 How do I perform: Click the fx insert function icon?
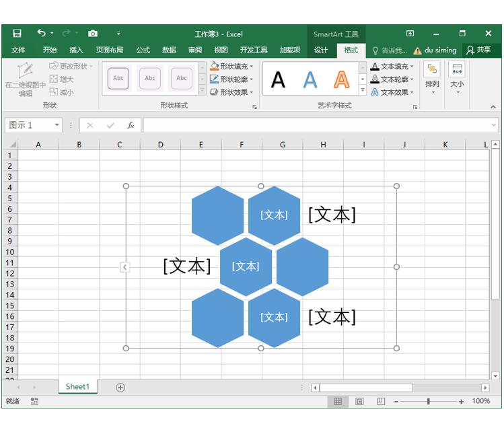click(x=131, y=125)
